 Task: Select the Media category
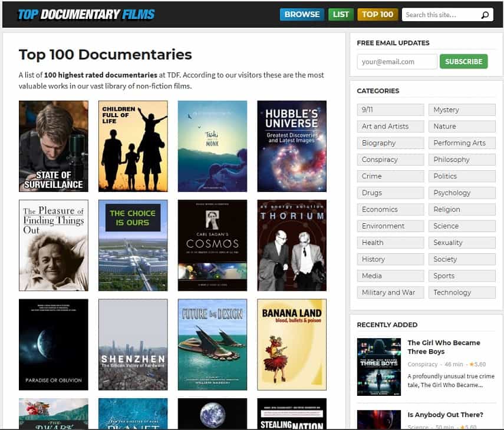(x=391, y=276)
